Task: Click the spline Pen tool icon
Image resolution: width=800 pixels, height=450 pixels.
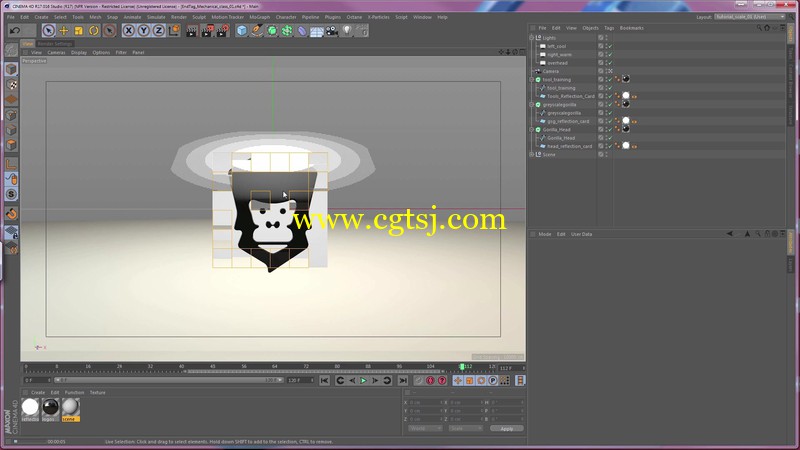Action: coord(257,31)
